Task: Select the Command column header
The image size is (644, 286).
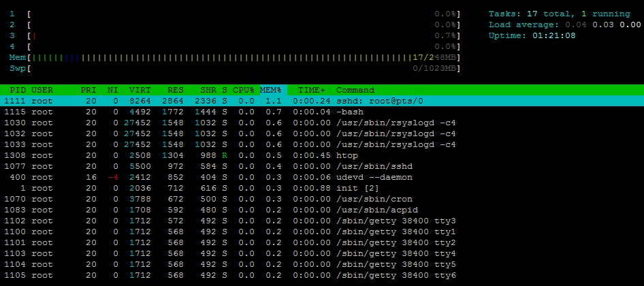Action: pos(355,90)
